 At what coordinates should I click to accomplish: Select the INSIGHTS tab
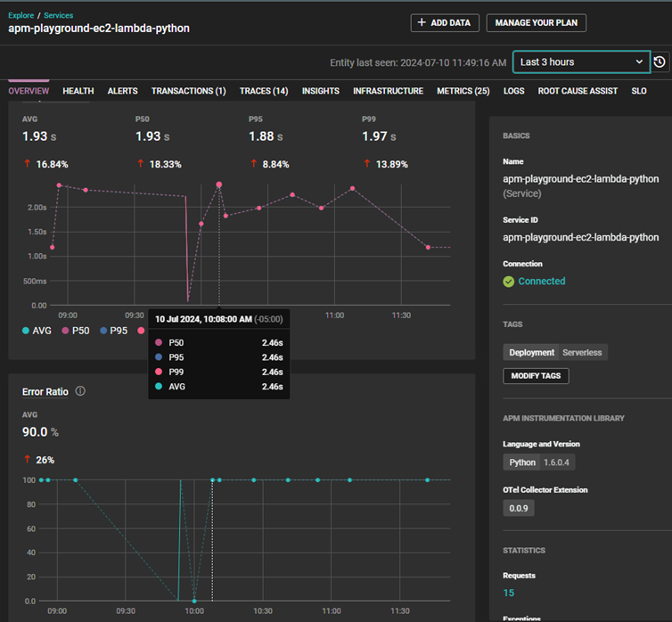[x=321, y=91]
